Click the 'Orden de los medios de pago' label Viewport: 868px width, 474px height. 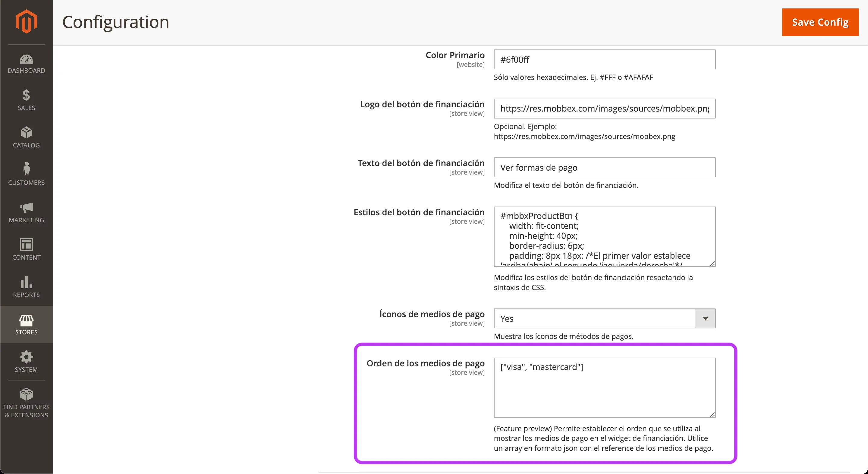pyautogui.click(x=425, y=363)
